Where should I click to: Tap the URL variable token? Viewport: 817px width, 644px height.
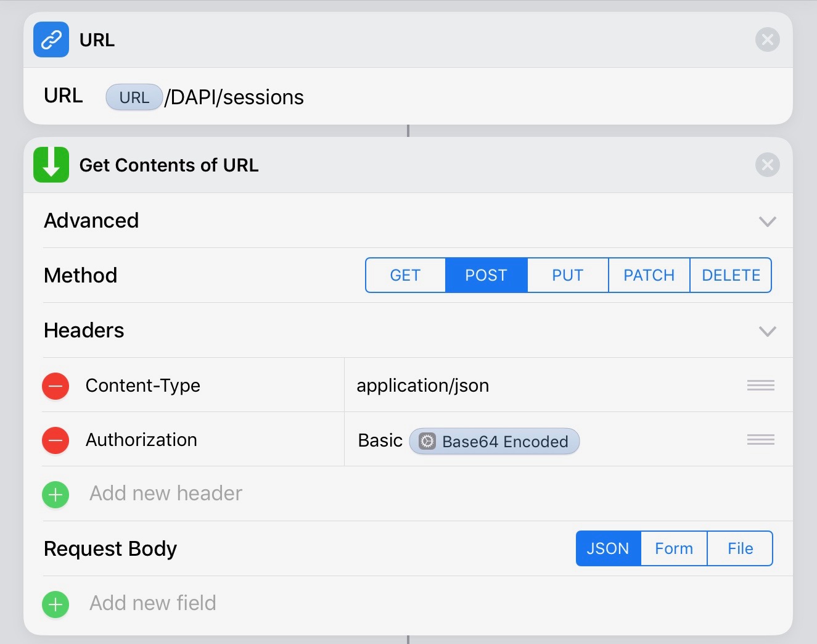click(x=134, y=97)
